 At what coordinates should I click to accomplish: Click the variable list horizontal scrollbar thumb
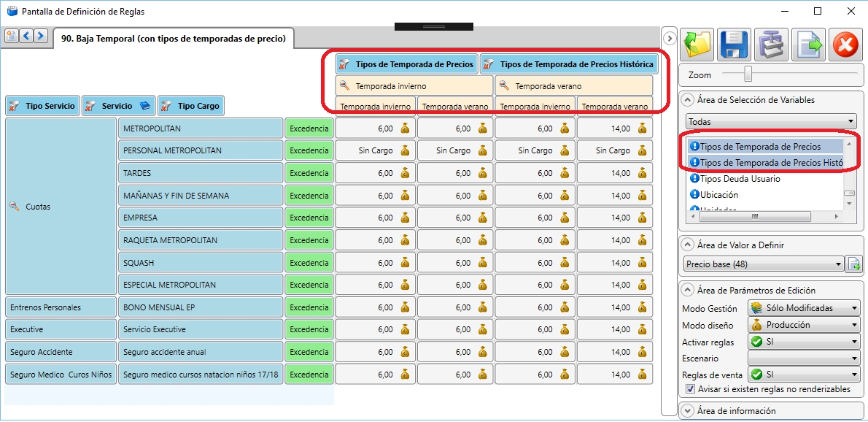(754, 217)
